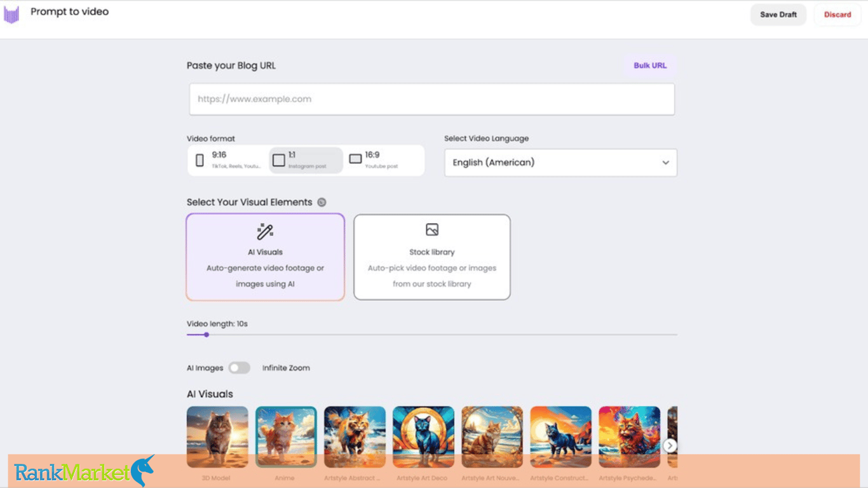Screen dimensions: 868x488
Task: Select the 1:1 Instagram post format
Action: [x=306, y=160]
